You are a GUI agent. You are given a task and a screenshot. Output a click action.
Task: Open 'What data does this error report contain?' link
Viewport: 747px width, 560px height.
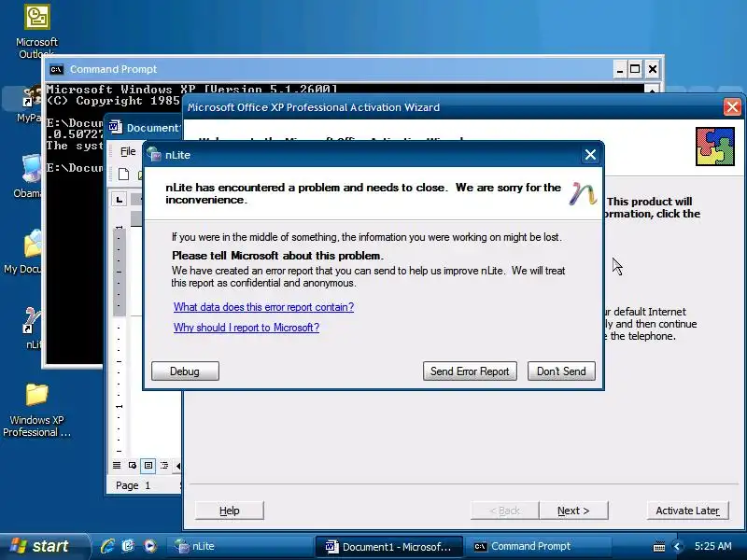(263, 307)
